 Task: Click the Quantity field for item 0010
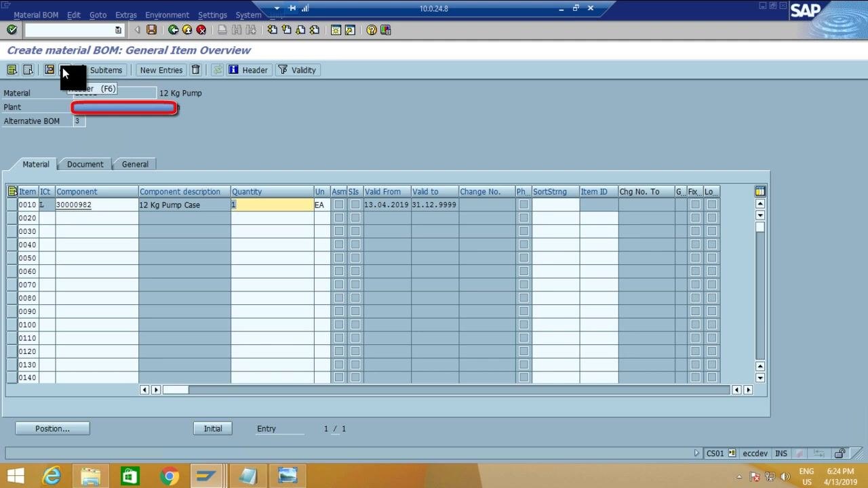tap(272, 205)
